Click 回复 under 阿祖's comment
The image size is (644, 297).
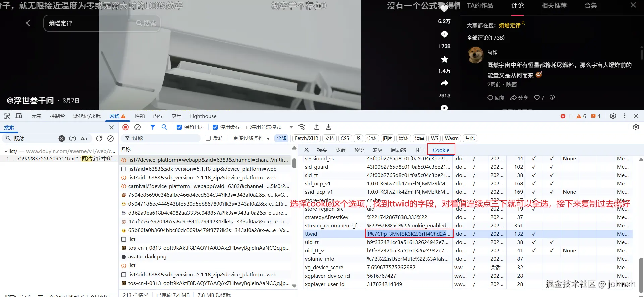[496, 98]
